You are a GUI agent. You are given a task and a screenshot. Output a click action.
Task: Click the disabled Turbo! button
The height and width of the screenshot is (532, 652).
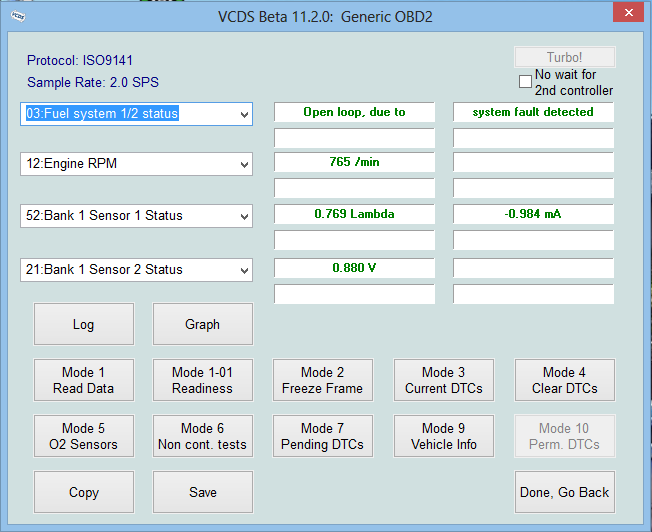(x=564, y=57)
